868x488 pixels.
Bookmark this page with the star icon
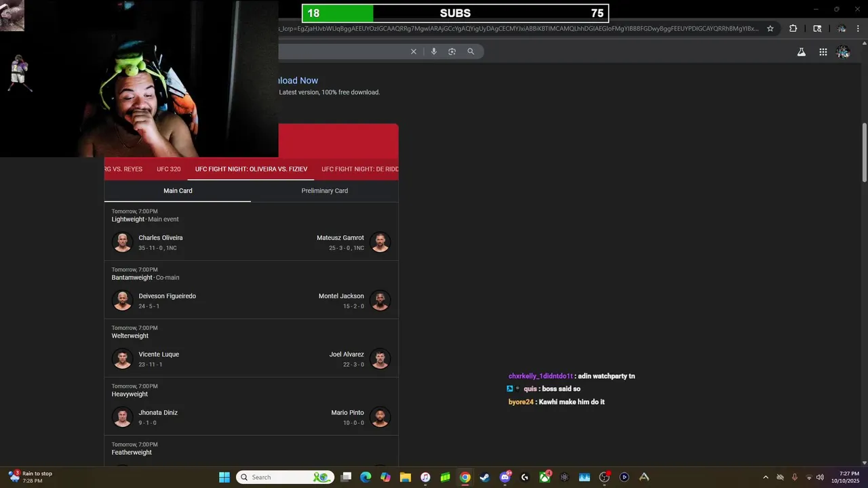tap(770, 28)
